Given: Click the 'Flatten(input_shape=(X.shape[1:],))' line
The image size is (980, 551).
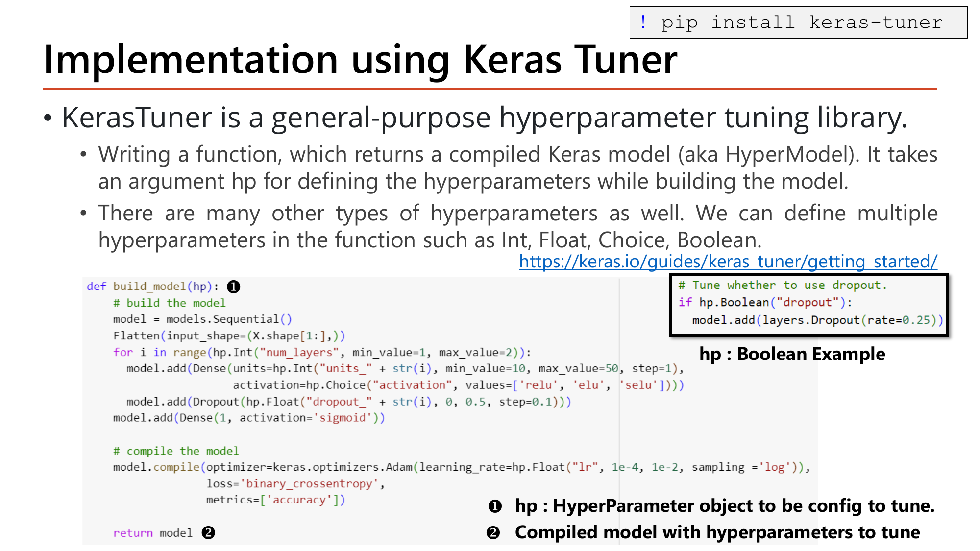Looking at the screenshot, I should [229, 336].
